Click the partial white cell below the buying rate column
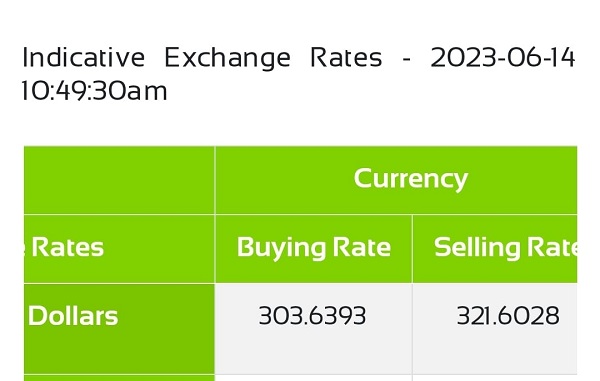 [x=314, y=378]
